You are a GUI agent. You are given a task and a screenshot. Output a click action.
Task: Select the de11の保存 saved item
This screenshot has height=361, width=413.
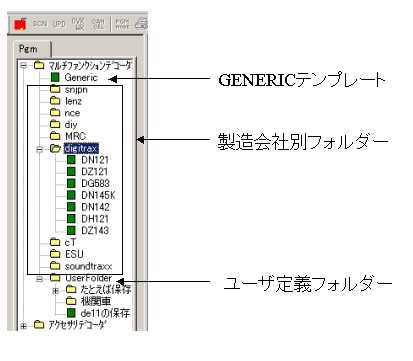pos(105,313)
